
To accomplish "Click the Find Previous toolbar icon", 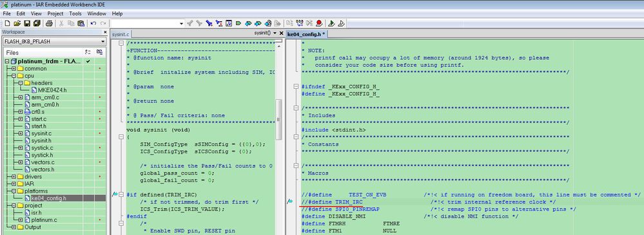I will [x=190, y=23].
